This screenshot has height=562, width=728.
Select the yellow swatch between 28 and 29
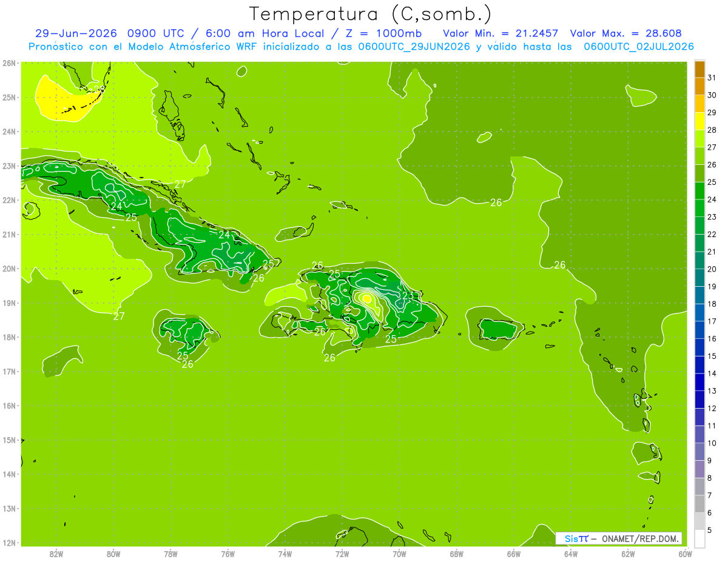(699, 121)
